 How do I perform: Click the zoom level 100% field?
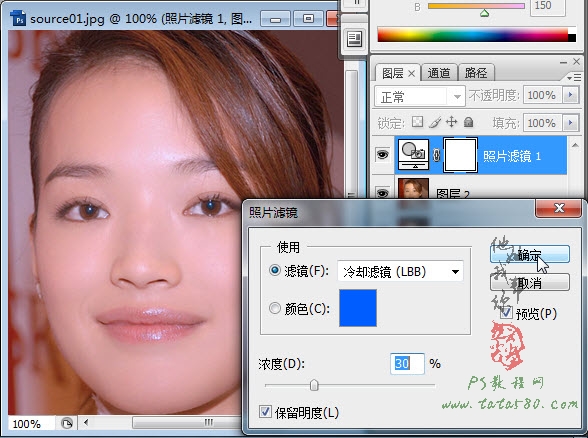click(x=31, y=424)
